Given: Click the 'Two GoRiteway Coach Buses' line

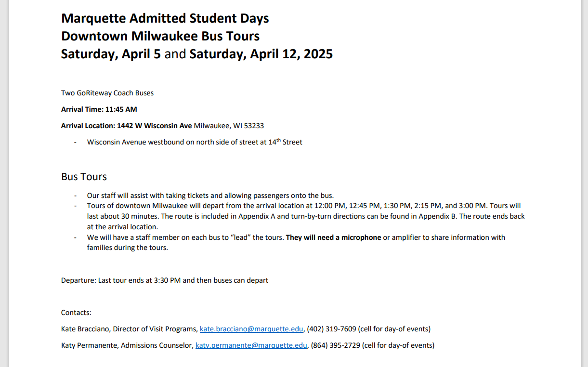Looking at the screenshot, I should click(x=107, y=93).
